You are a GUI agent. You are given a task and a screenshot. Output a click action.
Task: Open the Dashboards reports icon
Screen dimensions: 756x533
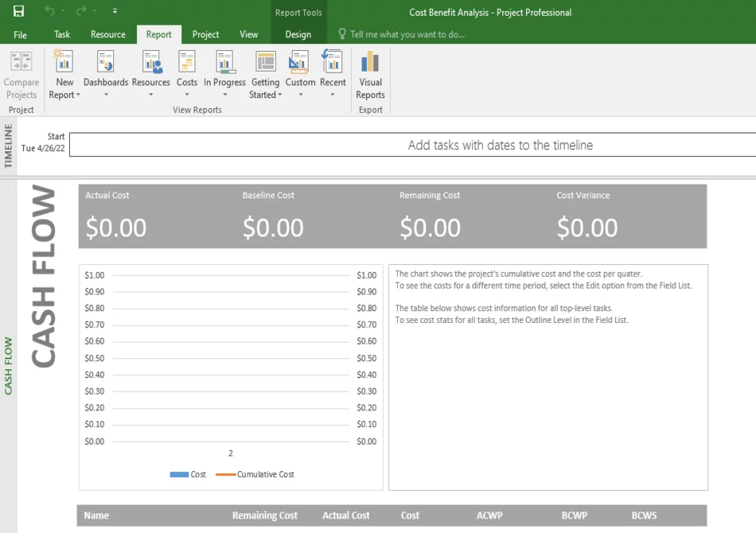(x=105, y=62)
